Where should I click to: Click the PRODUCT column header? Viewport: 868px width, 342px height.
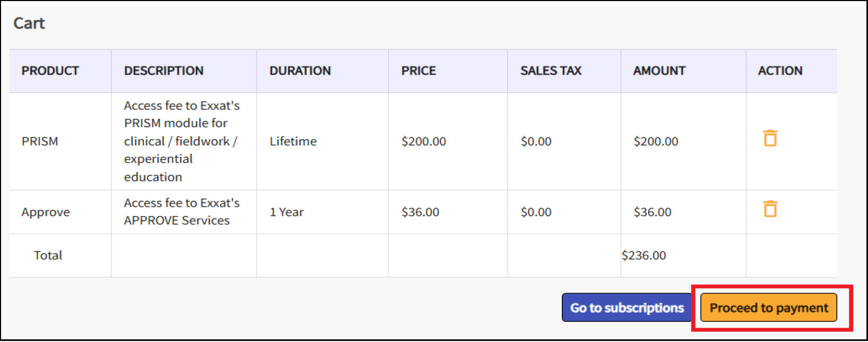click(x=50, y=71)
